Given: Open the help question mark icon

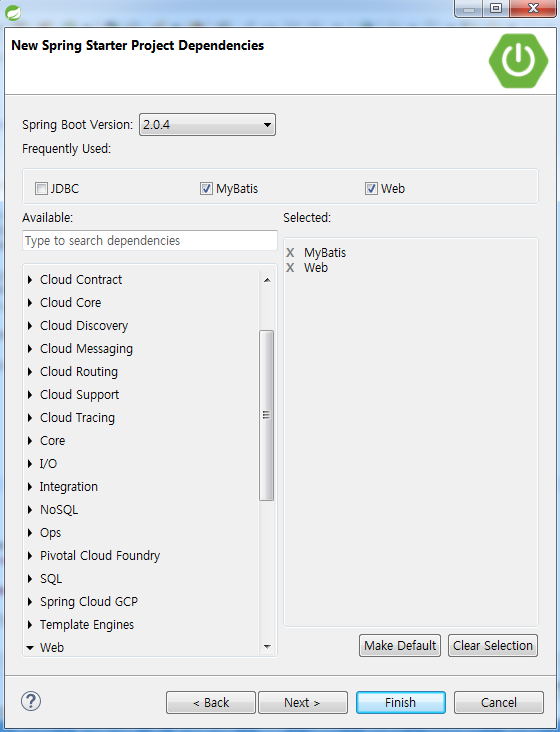Looking at the screenshot, I should [31, 701].
